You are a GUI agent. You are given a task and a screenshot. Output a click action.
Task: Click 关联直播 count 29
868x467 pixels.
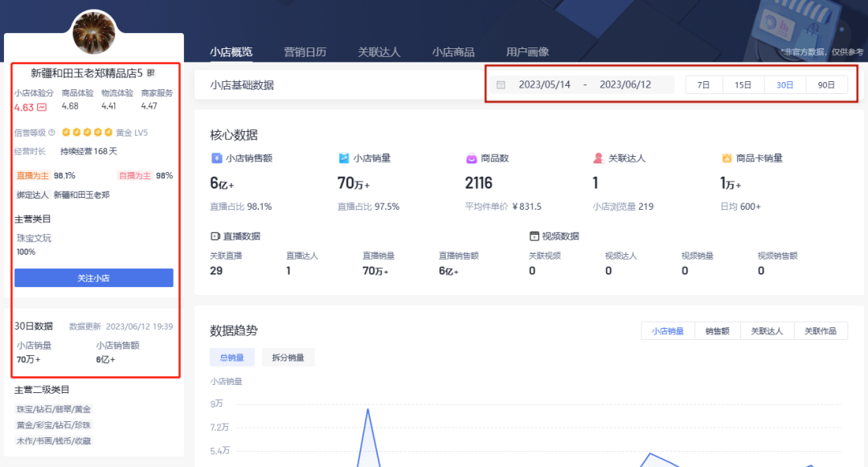point(216,271)
